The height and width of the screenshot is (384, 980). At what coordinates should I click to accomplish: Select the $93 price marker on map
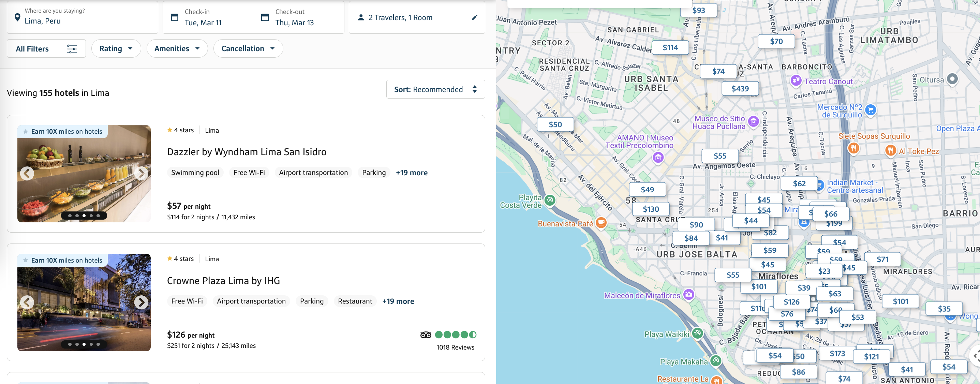coord(698,10)
